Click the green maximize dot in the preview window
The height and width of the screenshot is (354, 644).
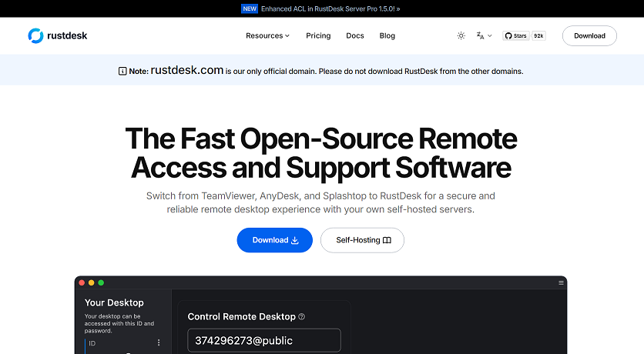(101, 283)
